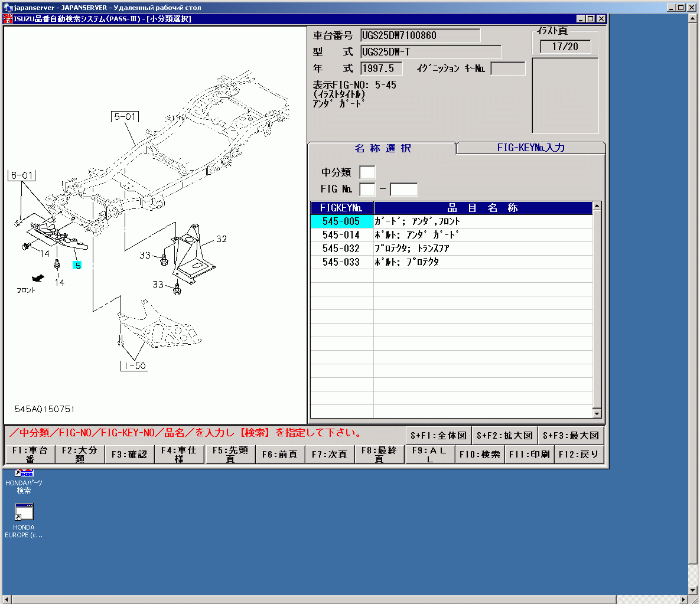Screen dimensions: 700x604
Task: Select the highlighted callout 5 in the diagram
Action: 77,265
